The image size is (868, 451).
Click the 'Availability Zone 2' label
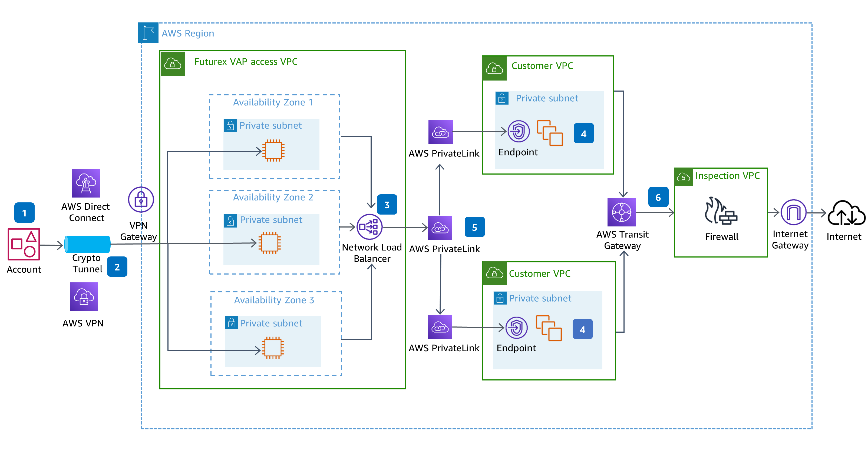pyautogui.click(x=273, y=197)
